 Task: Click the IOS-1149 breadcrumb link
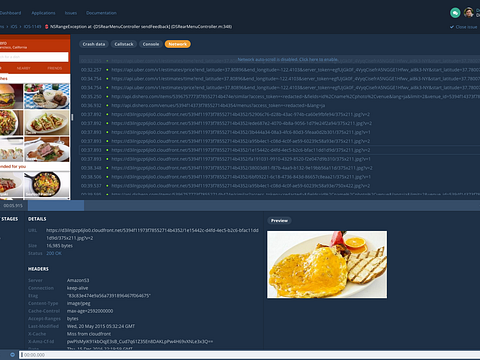coord(32,27)
